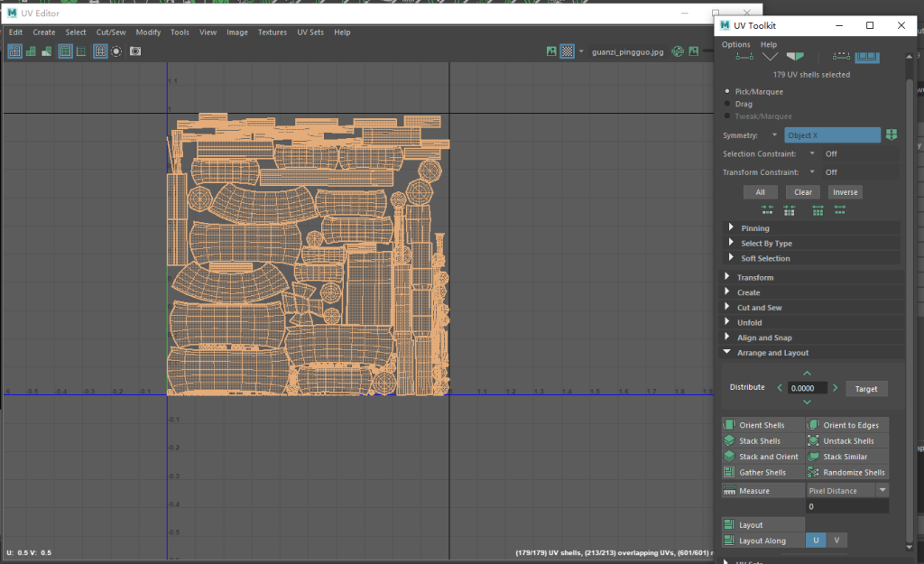924x564 pixels.
Task: Expand the Pinning section
Action: pos(811,228)
